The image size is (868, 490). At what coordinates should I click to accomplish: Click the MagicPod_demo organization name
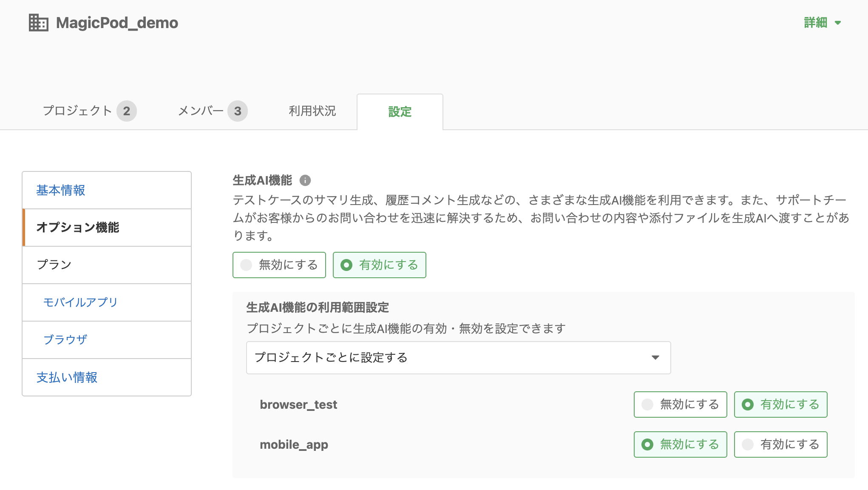click(117, 23)
